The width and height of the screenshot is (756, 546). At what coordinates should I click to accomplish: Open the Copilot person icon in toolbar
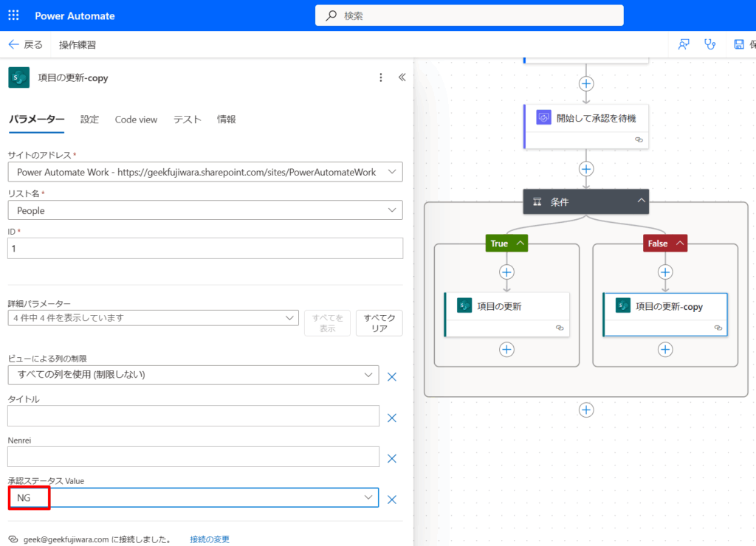(684, 45)
